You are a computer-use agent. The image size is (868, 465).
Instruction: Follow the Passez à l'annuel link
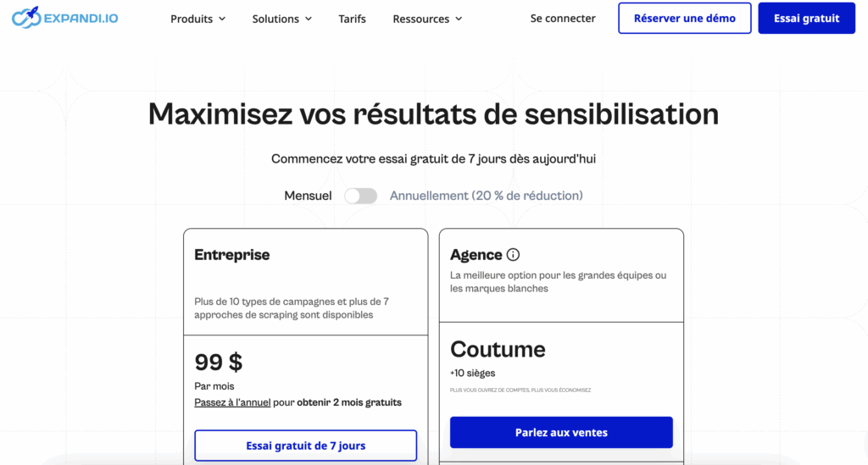tap(232, 402)
